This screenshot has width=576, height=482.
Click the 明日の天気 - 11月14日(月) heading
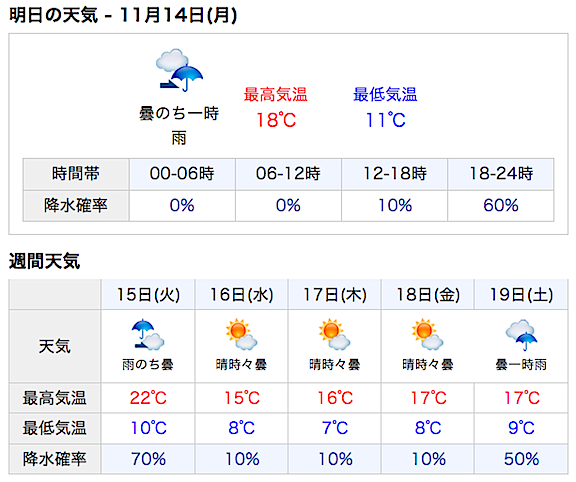(123, 15)
